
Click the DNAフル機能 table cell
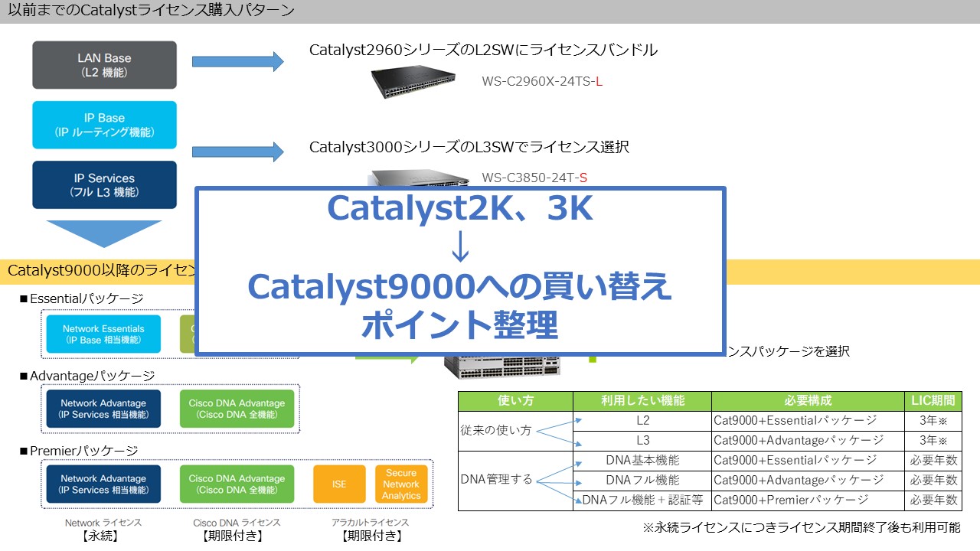pyautogui.click(x=642, y=481)
